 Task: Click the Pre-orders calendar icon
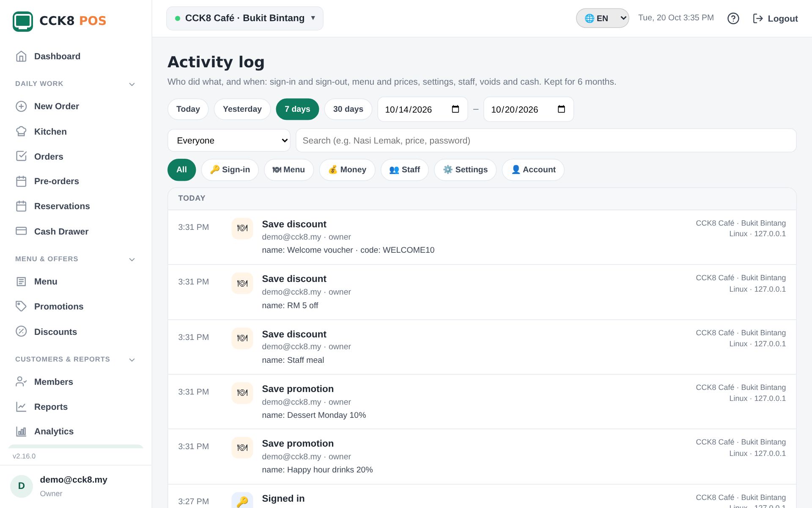[x=21, y=181]
